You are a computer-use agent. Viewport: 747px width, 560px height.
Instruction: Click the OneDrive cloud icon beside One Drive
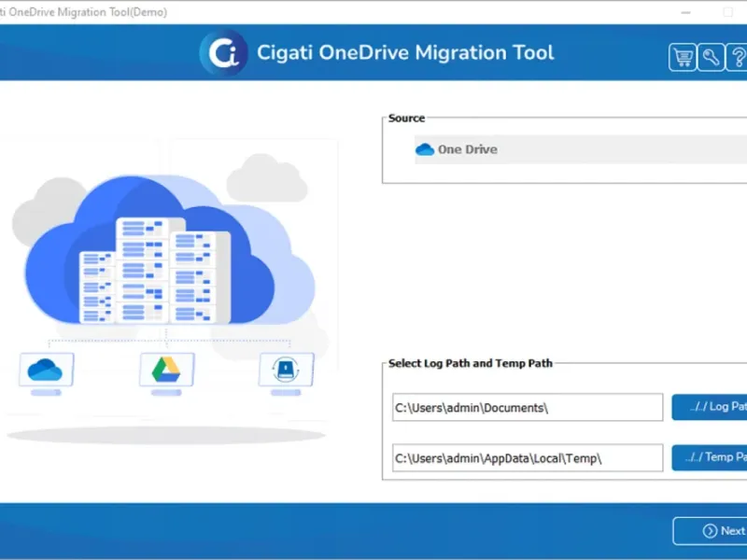coord(425,150)
